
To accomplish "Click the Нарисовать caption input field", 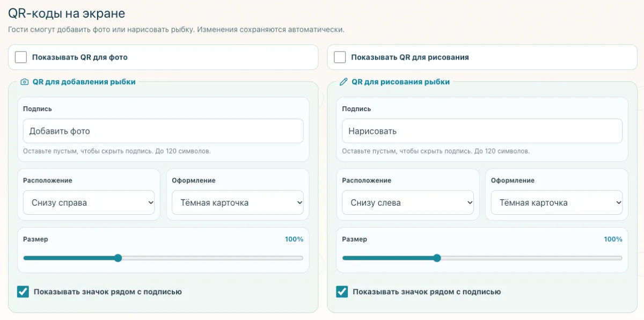I will (x=482, y=131).
